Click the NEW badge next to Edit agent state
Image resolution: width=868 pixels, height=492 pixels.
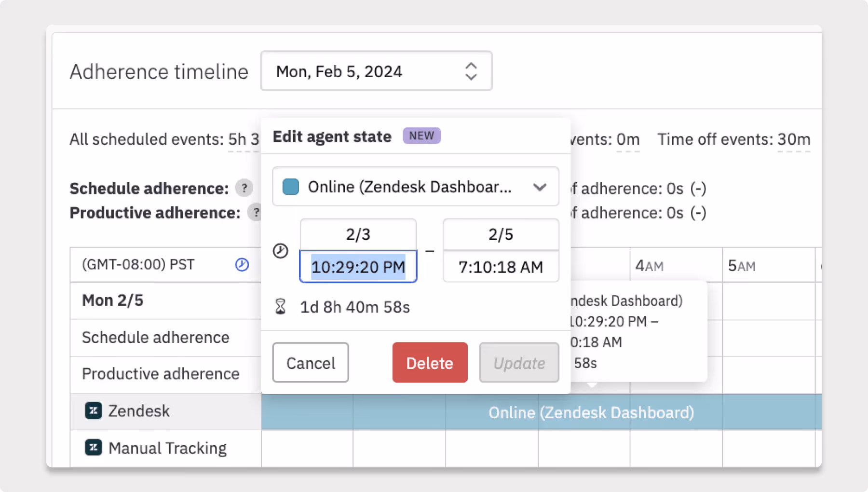(421, 136)
